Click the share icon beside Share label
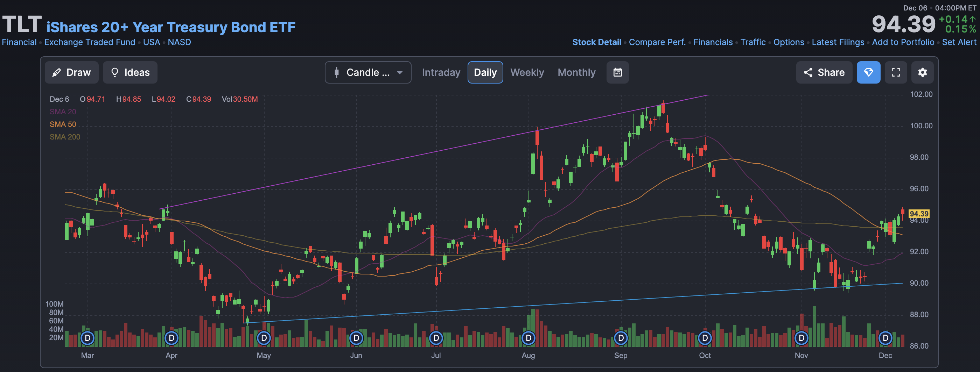The height and width of the screenshot is (372, 980). click(808, 72)
